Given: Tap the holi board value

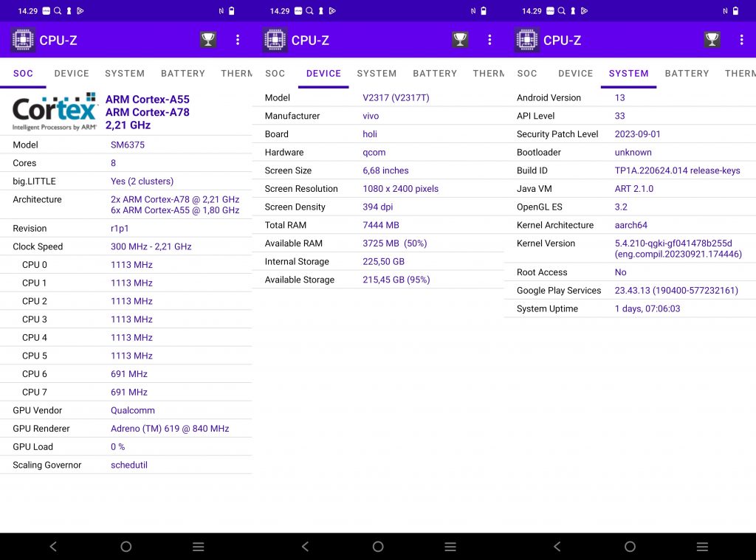Looking at the screenshot, I should (370, 134).
